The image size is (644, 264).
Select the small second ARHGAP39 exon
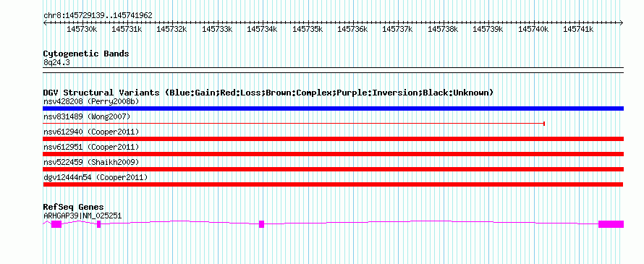click(x=98, y=224)
